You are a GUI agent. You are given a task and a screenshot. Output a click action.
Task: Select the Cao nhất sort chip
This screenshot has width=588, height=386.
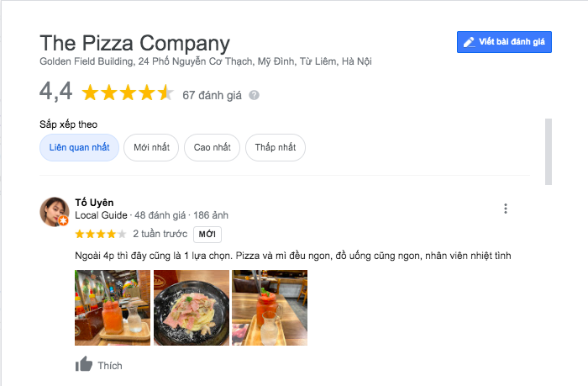(212, 147)
